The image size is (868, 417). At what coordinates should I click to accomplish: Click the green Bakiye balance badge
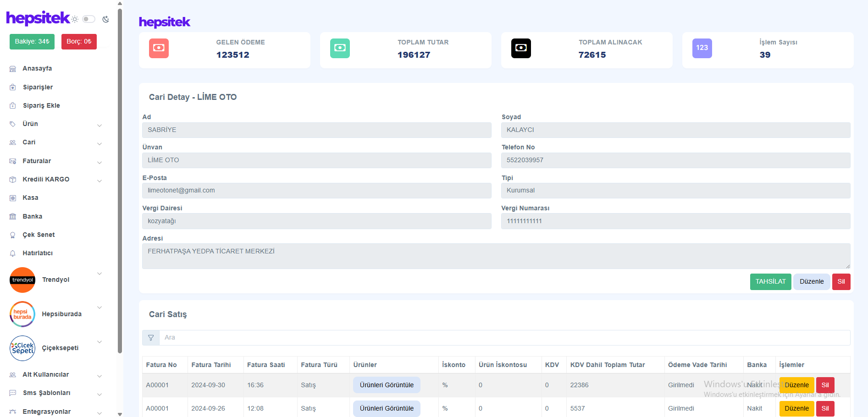point(32,42)
